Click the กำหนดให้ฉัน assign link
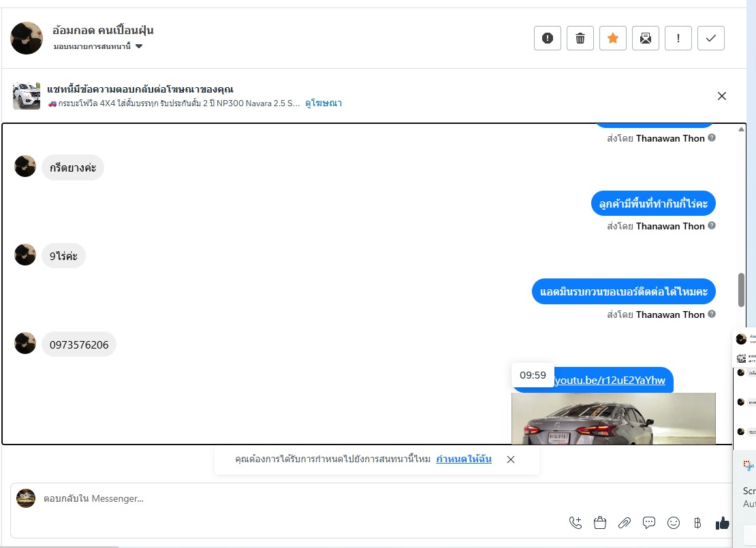 click(464, 459)
